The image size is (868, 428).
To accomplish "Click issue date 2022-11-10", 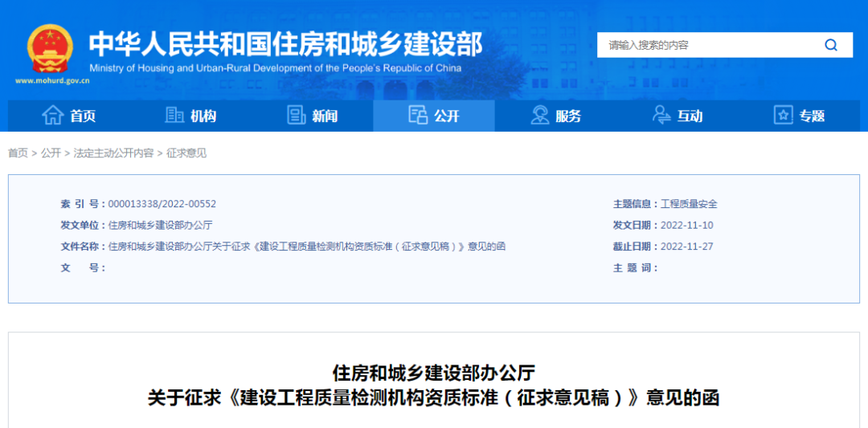I will click(x=687, y=225).
